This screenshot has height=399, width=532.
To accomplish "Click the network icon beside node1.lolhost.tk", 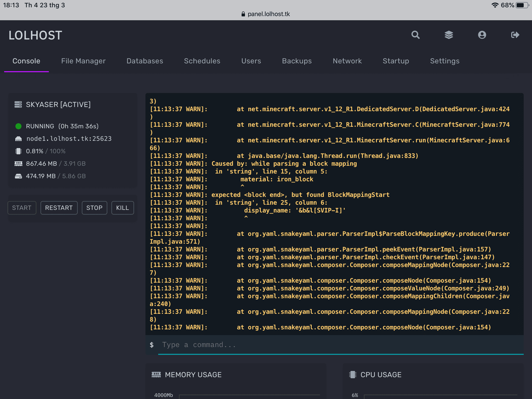I will 18,139.
